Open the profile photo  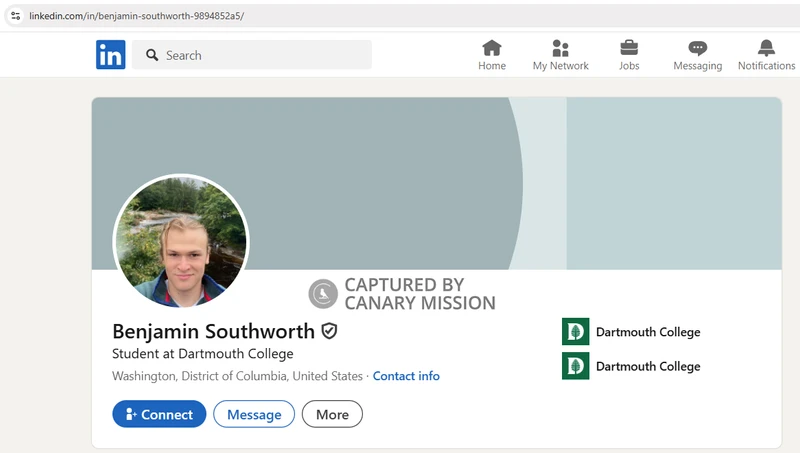click(181, 241)
